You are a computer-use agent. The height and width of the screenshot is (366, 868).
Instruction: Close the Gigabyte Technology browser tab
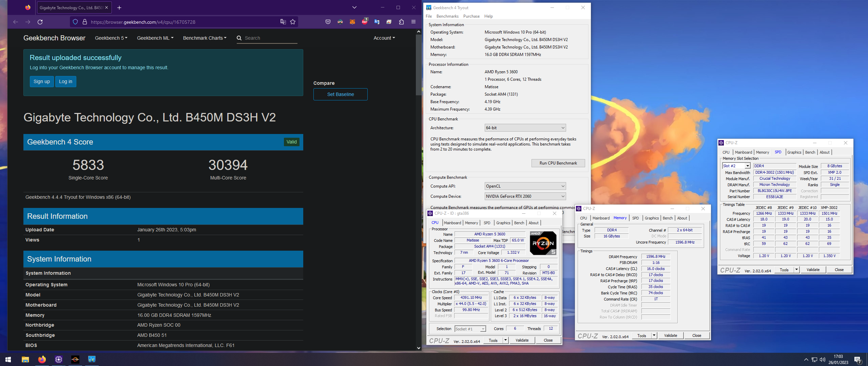point(107,7)
